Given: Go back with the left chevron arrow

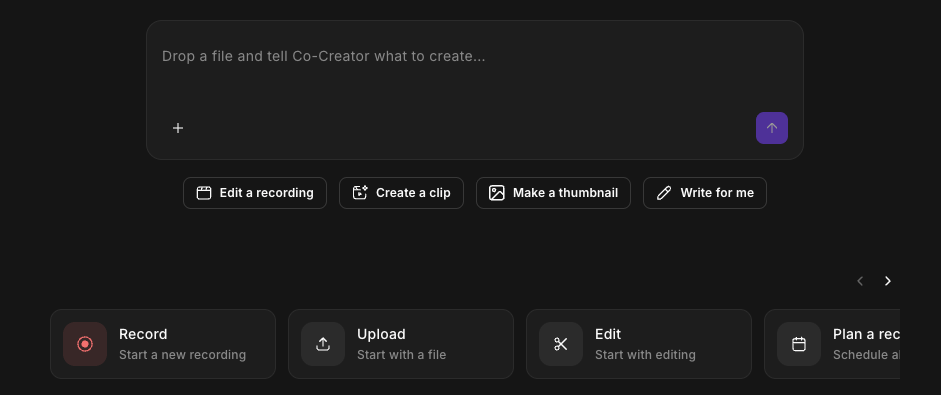Looking at the screenshot, I should (860, 281).
